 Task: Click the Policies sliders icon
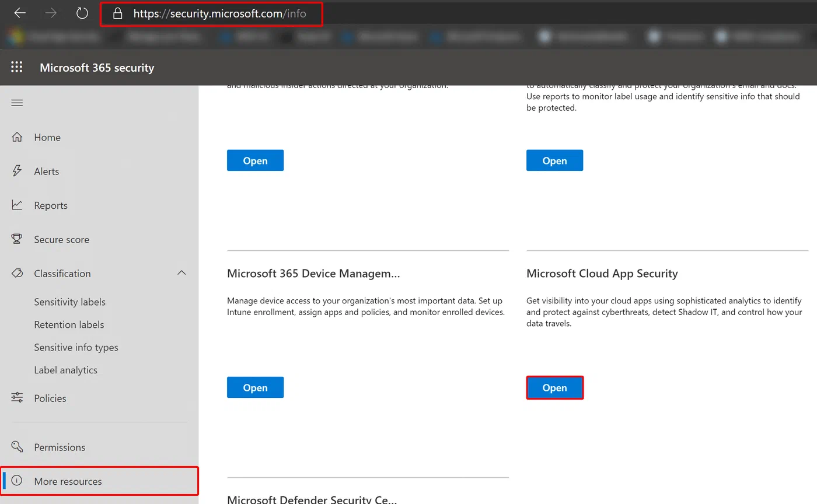(17, 398)
